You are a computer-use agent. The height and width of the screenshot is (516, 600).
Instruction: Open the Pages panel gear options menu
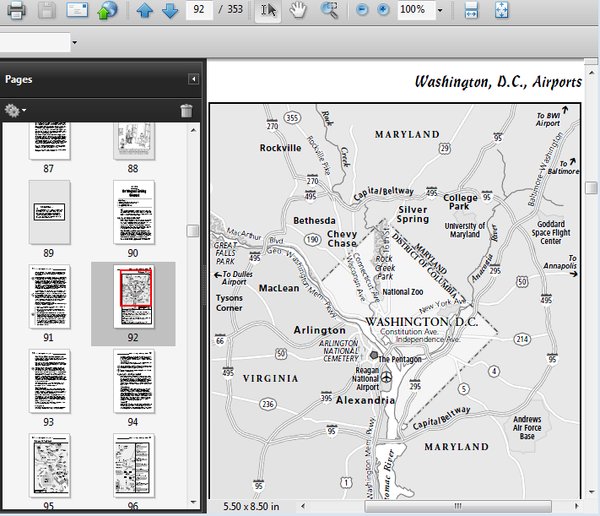[x=15, y=111]
